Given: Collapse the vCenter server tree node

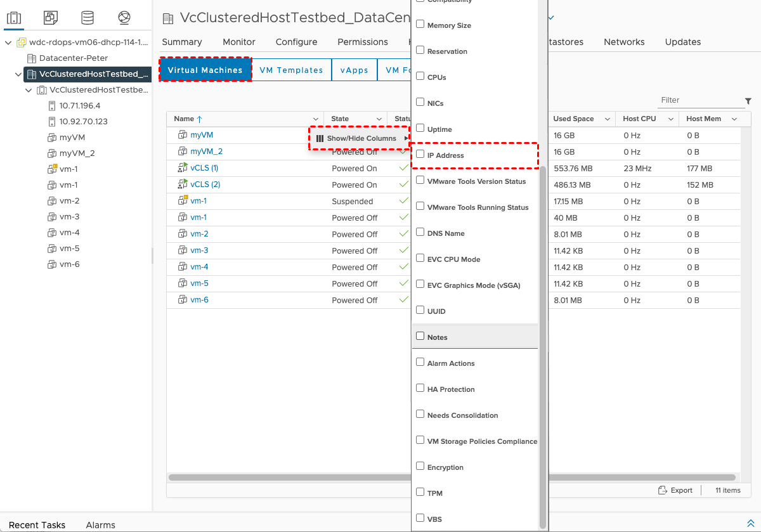Looking at the screenshot, I should [x=8, y=42].
